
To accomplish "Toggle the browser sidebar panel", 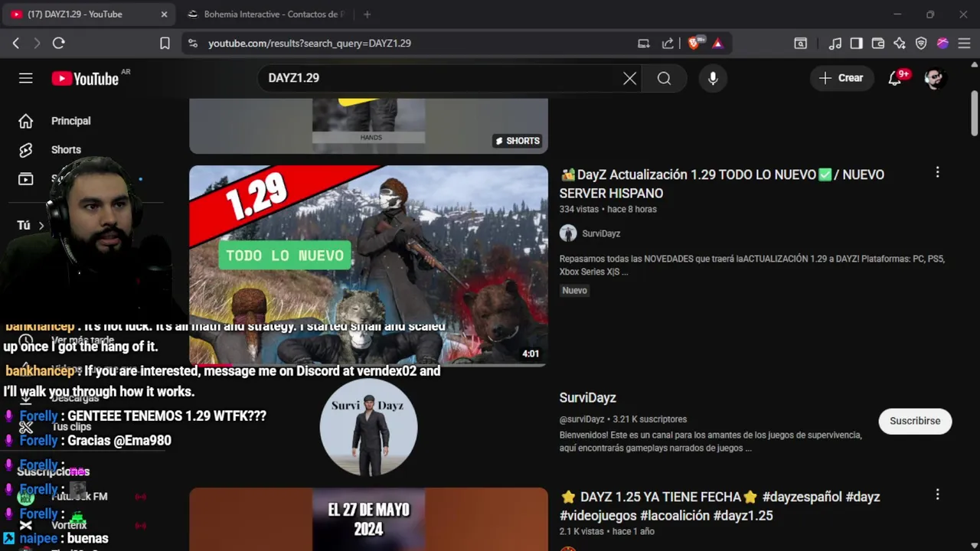I will point(857,44).
